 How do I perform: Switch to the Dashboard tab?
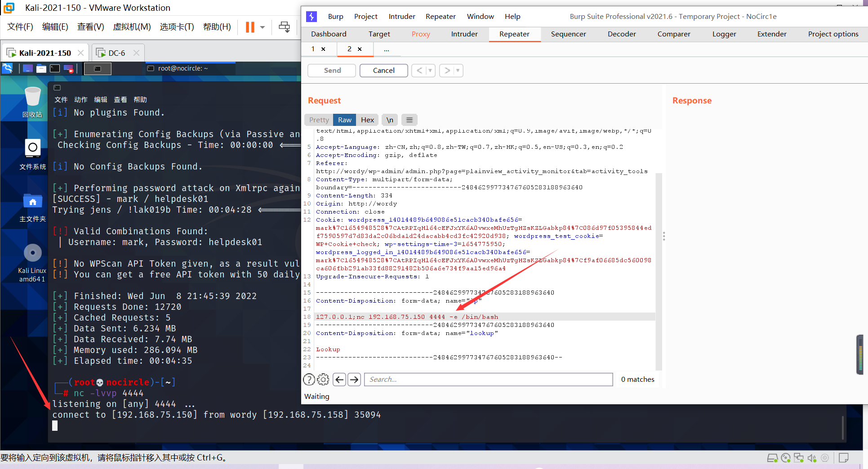pyautogui.click(x=329, y=34)
